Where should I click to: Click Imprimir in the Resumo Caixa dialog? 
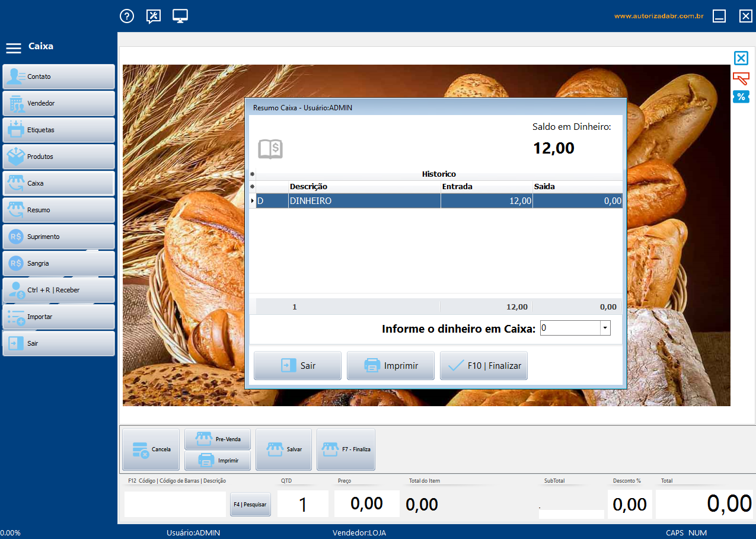coord(390,365)
